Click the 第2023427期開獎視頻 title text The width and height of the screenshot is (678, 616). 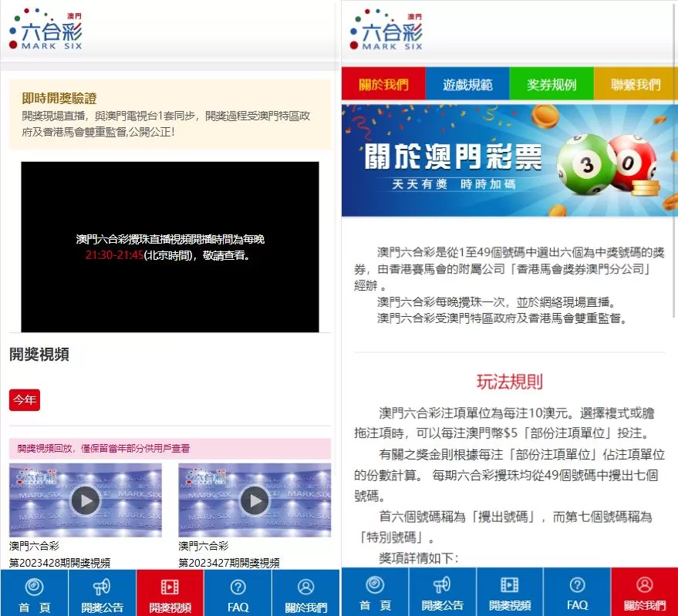(229, 562)
